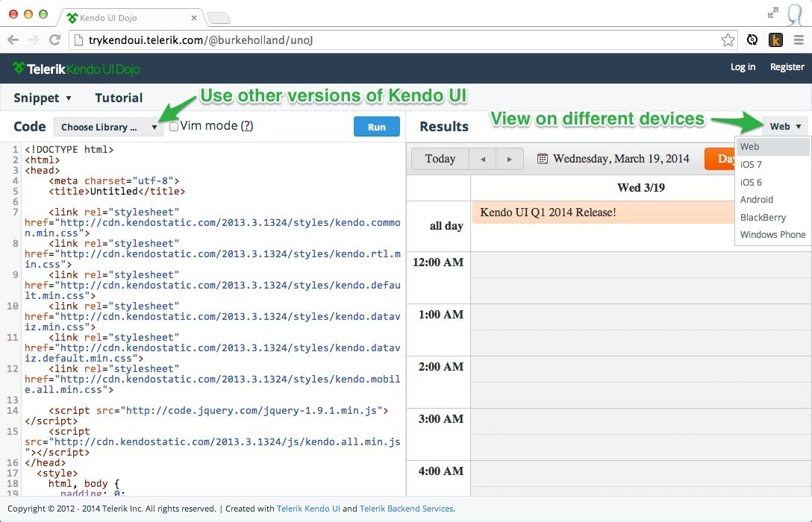Click the Log in link
Image resolution: width=812 pixels, height=522 pixels.
[x=743, y=66]
